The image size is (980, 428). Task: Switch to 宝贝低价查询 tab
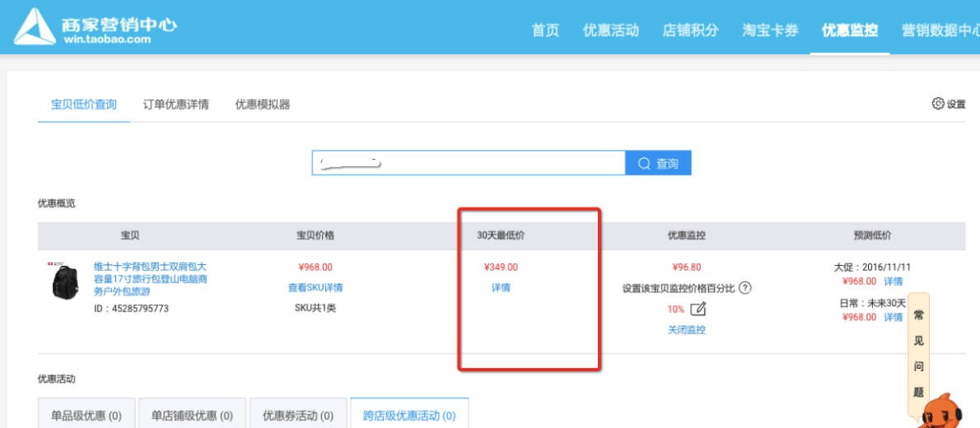pyautogui.click(x=84, y=105)
